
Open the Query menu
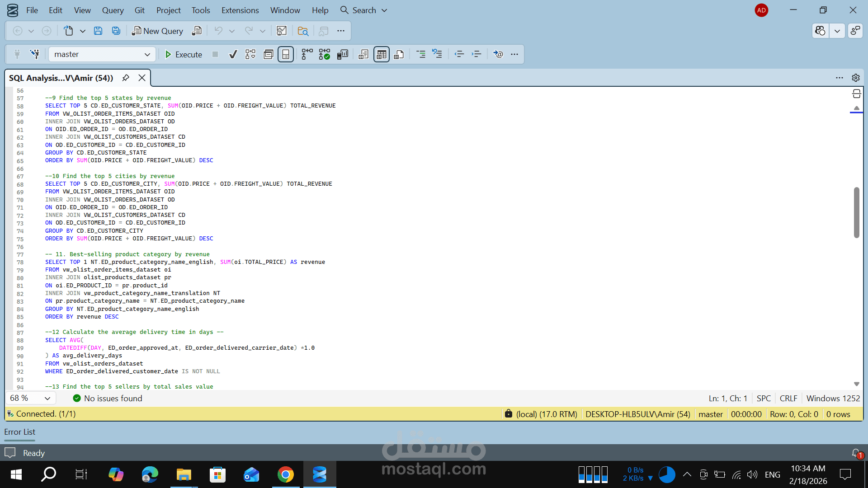click(x=113, y=10)
